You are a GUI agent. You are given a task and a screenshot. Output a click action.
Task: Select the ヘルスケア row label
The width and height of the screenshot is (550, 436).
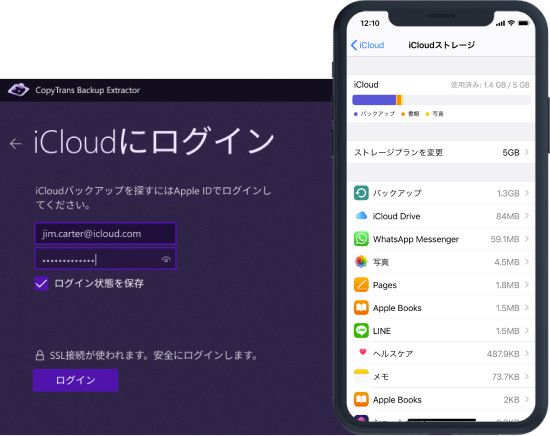(393, 354)
